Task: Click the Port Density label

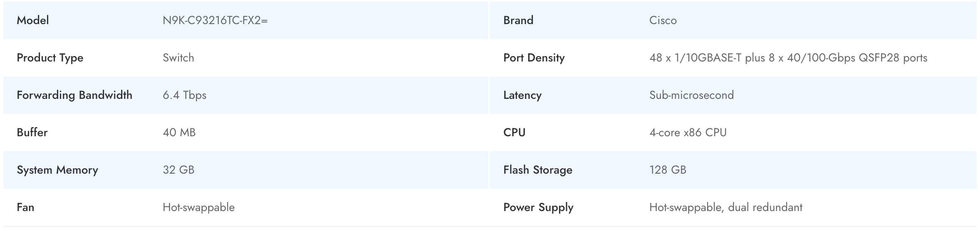Action: tap(534, 58)
